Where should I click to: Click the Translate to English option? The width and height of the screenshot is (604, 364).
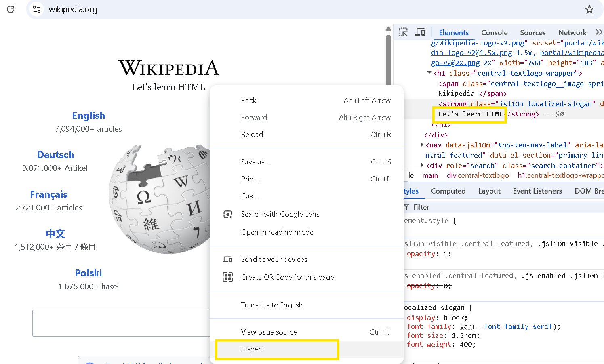272,305
